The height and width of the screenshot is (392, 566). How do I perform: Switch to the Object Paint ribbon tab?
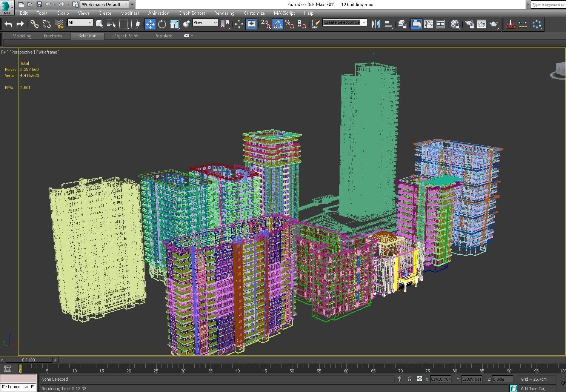[x=125, y=36]
